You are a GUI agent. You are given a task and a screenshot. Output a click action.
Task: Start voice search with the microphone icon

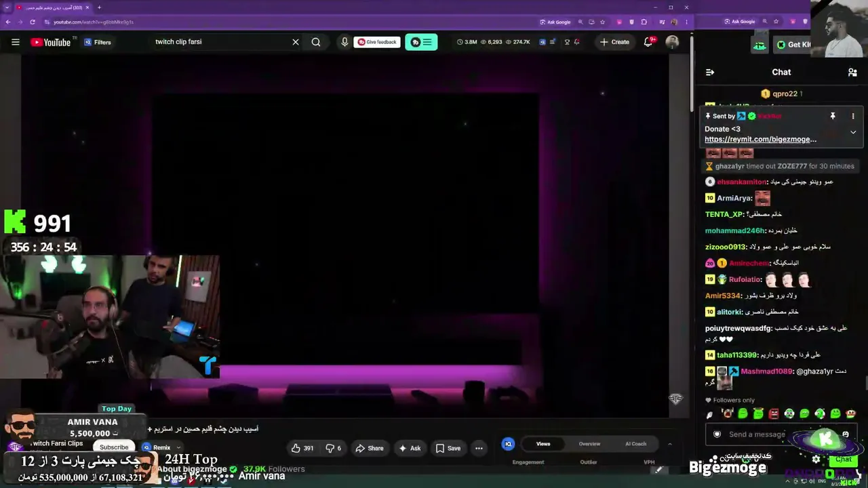click(344, 42)
